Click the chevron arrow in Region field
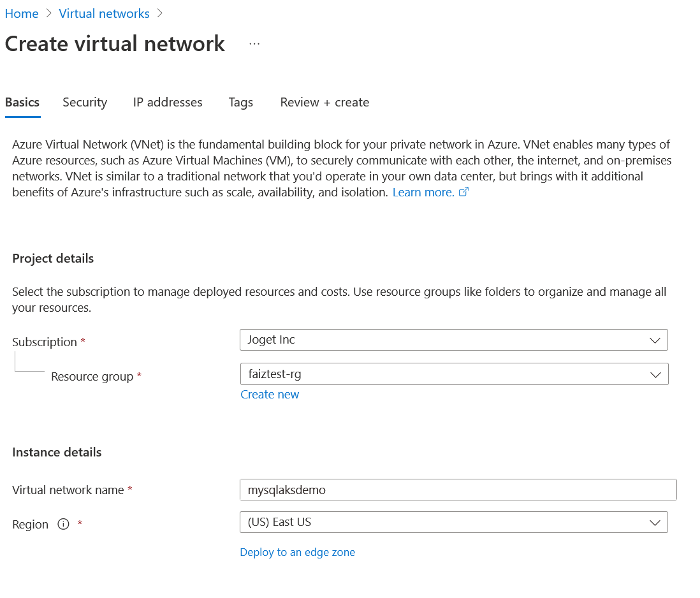The height and width of the screenshot is (598, 700). click(655, 523)
